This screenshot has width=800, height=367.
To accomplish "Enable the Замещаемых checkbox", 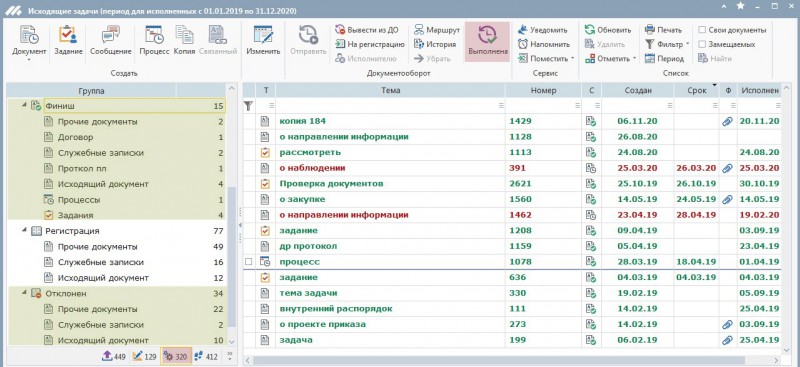I will coord(702,44).
